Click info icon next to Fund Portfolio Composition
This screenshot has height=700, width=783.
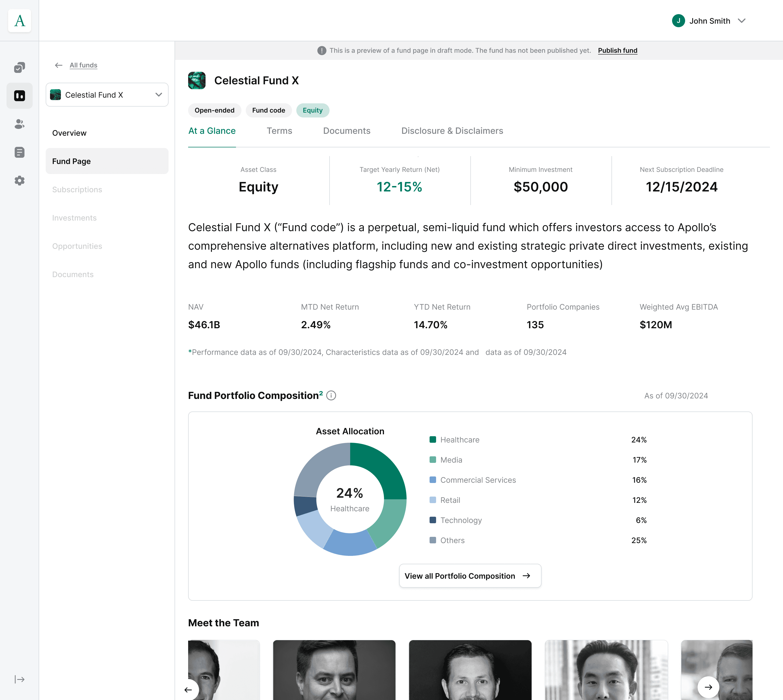click(x=331, y=395)
